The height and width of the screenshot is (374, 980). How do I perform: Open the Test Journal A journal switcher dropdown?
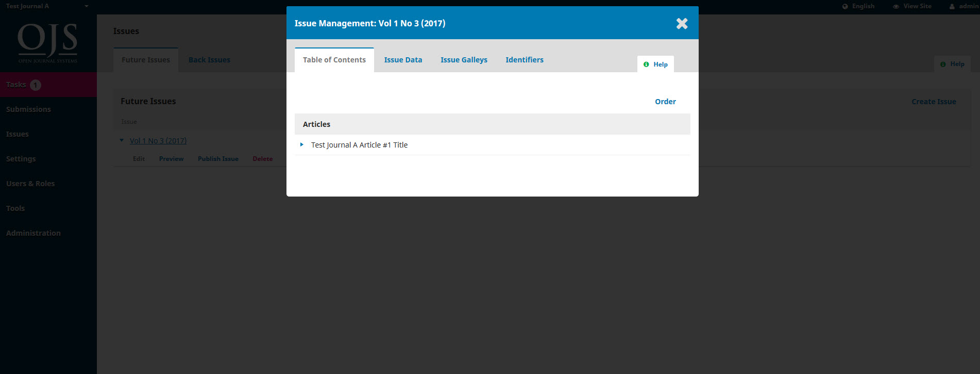tap(86, 6)
